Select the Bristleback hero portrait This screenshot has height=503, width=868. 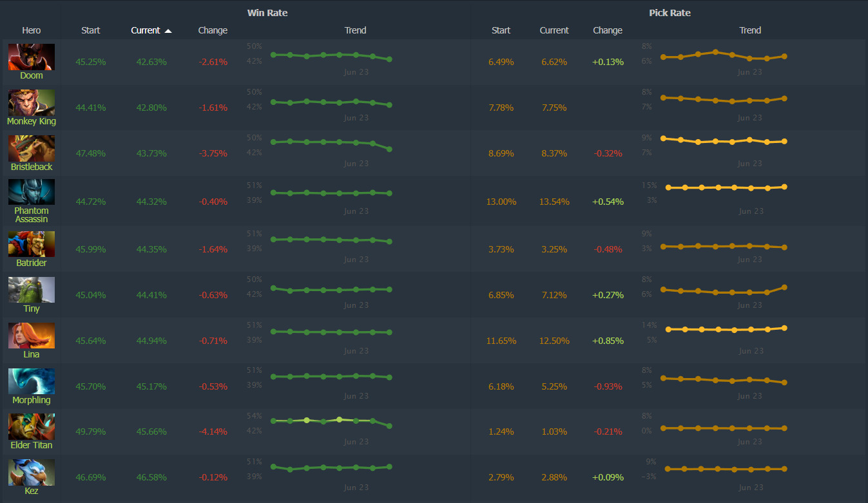31,148
